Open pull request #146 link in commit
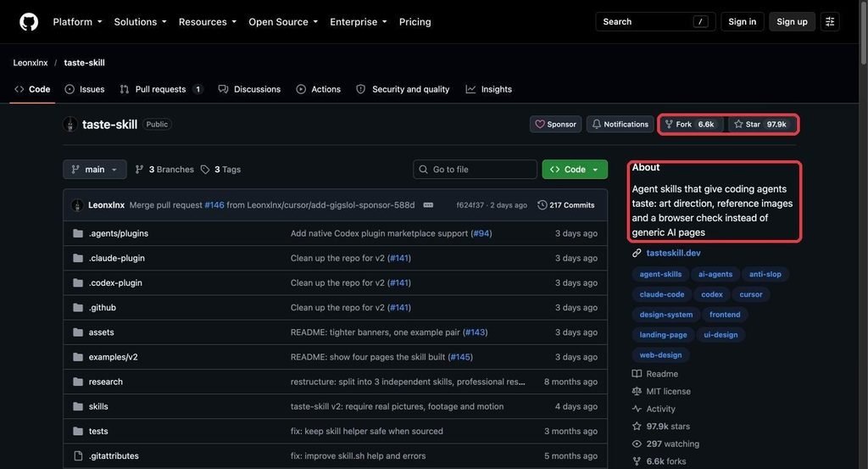Screen dimensions: 868x469 [214, 205]
